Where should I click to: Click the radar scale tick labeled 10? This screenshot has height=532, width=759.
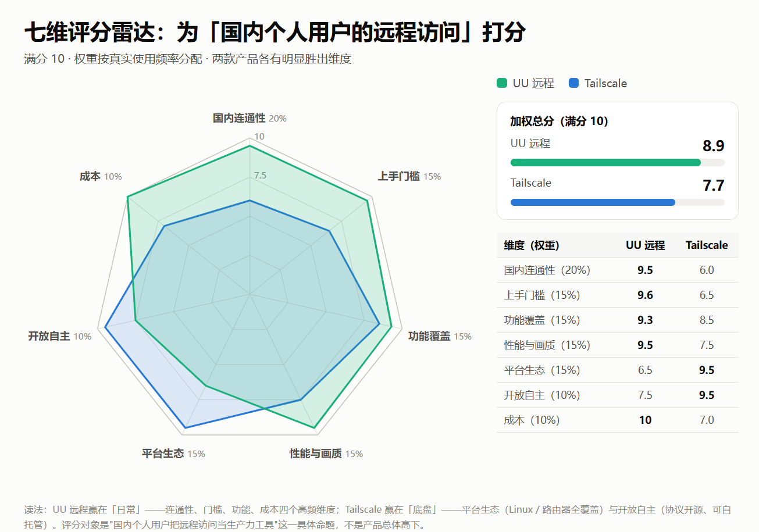click(259, 137)
